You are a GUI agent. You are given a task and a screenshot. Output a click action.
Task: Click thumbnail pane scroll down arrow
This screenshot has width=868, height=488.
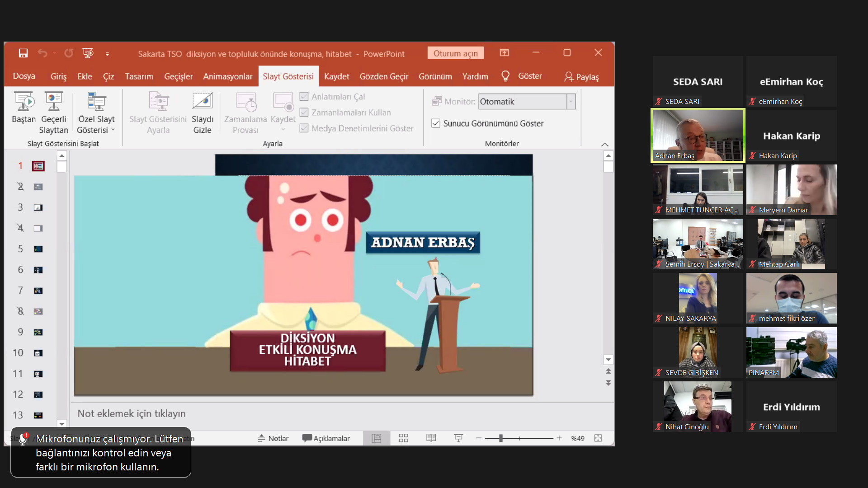pos(62,423)
